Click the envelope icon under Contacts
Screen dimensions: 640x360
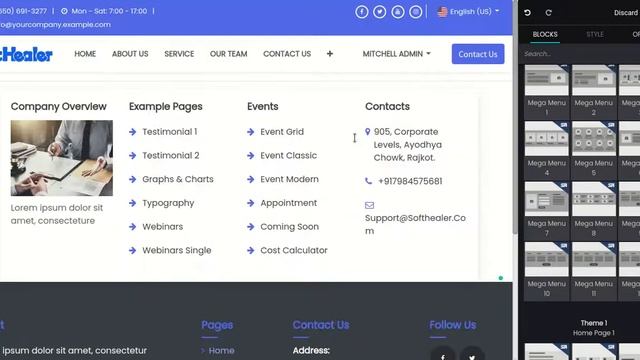click(x=369, y=205)
